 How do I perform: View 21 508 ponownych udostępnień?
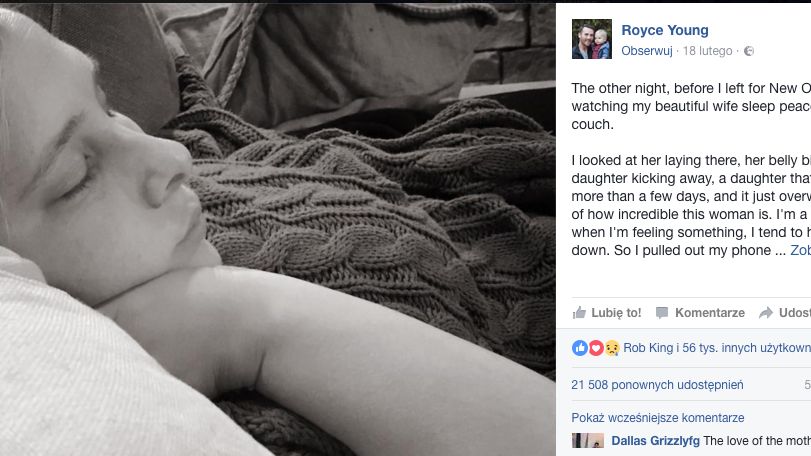(657, 385)
